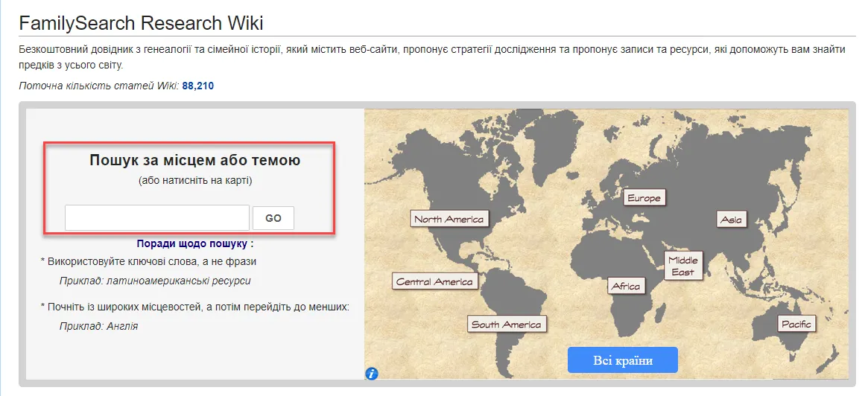Click the Пошук за місцем або темою heading
This screenshot has height=396, width=868.
pyautogui.click(x=195, y=160)
